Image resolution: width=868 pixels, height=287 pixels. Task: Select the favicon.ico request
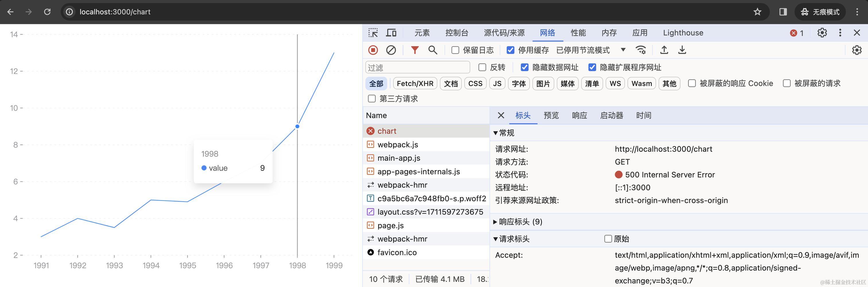(x=426, y=252)
